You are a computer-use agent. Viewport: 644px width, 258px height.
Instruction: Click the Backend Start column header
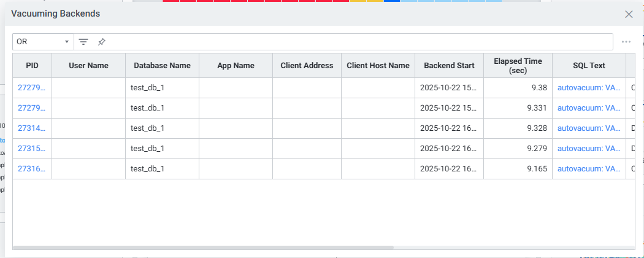pos(449,66)
